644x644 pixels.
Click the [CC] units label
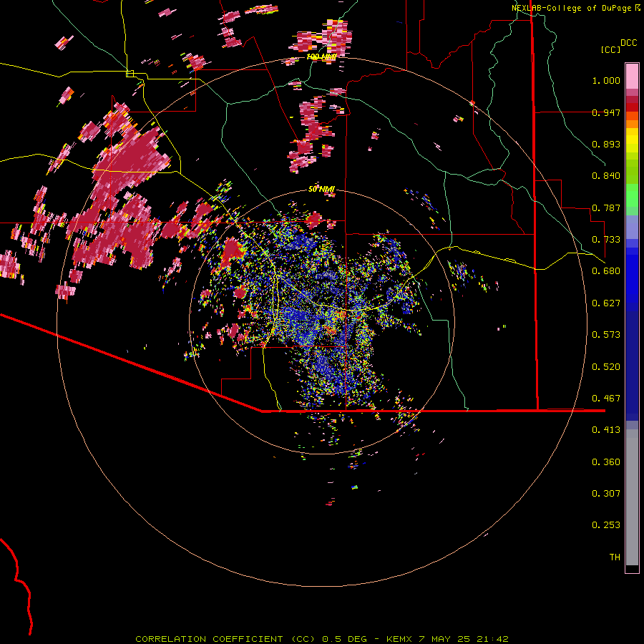click(610, 49)
